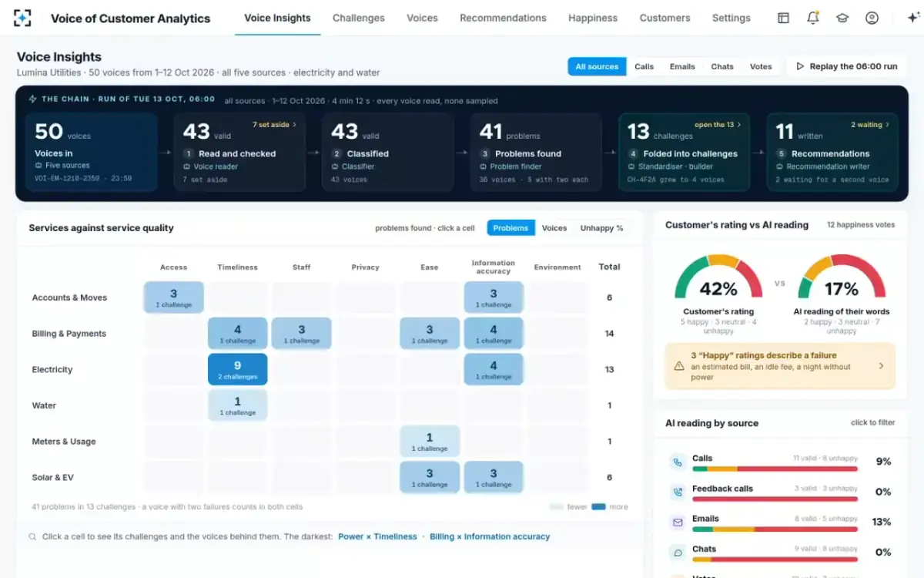Screen dimensions: 924x578
Task: Open the user profile icon
Action: [x=872, y=18]
